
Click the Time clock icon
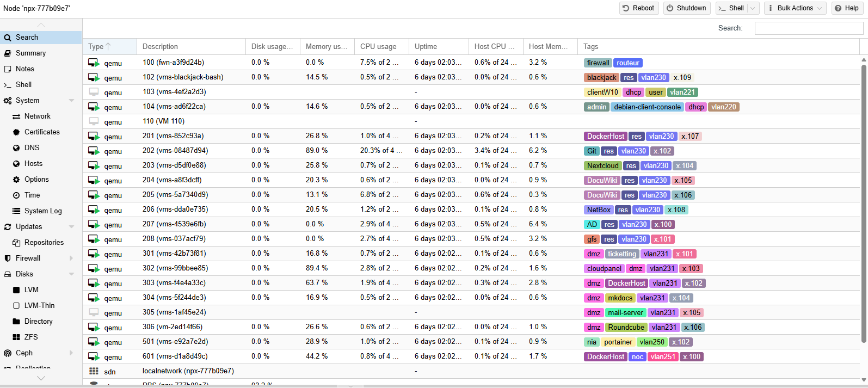tap(16, 195)
